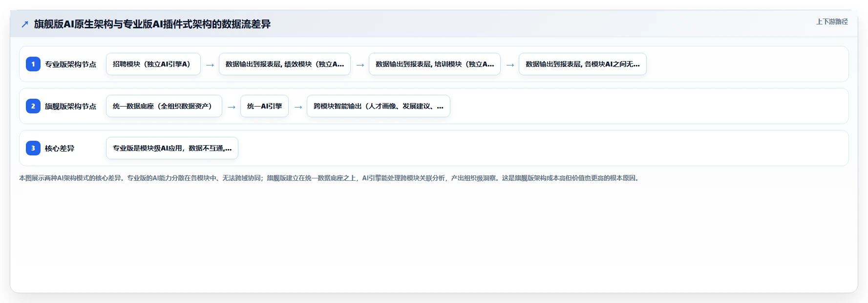Click the 专业版架构节点 row label
The height and width of the screenshot is (303, 868).
click(70, 64)
